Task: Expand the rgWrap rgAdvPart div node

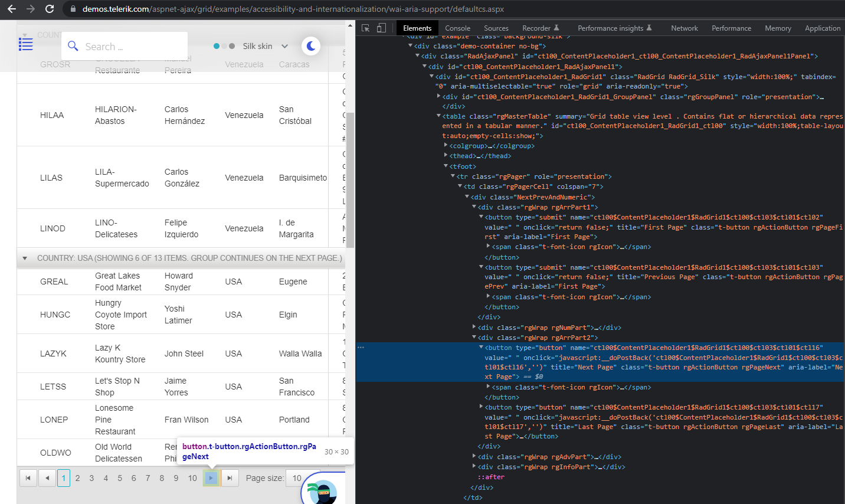Action: click(474, 456)
